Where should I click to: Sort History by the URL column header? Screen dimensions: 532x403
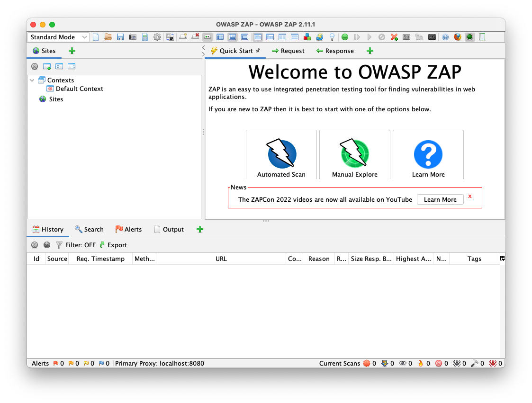(221, 259)
